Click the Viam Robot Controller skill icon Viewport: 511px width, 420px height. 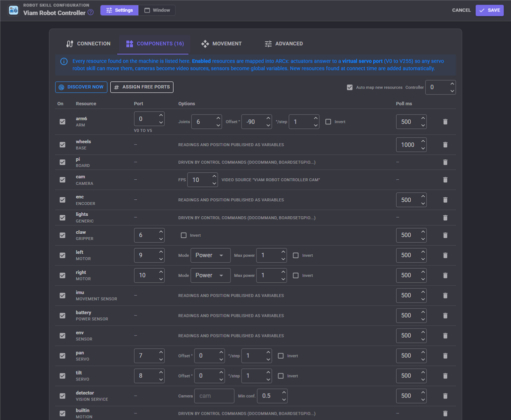(13, 10)
